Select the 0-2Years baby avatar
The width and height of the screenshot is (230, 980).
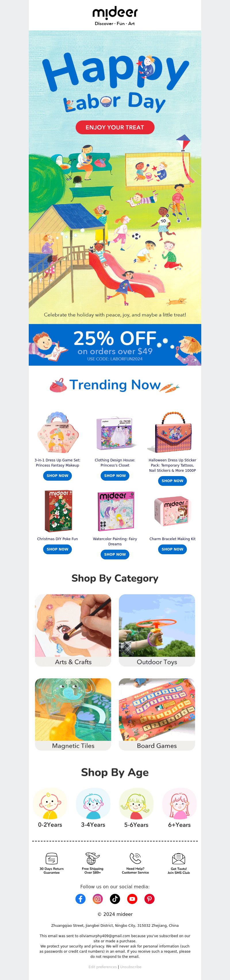50,803
